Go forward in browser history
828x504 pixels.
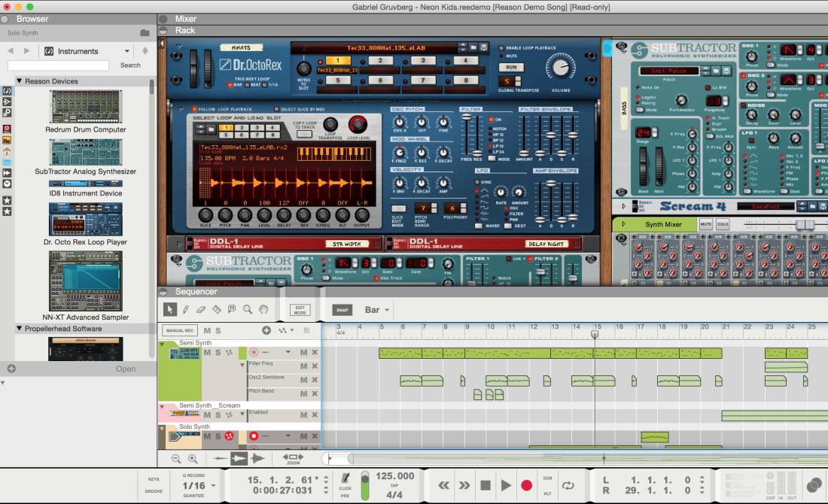27,51
